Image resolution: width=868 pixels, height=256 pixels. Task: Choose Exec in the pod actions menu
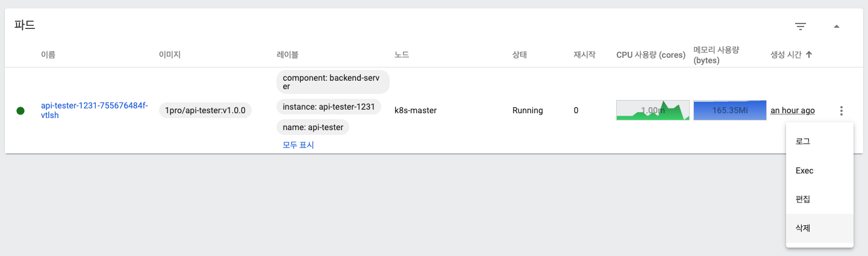pyautogui.click(x=804, y=170)
